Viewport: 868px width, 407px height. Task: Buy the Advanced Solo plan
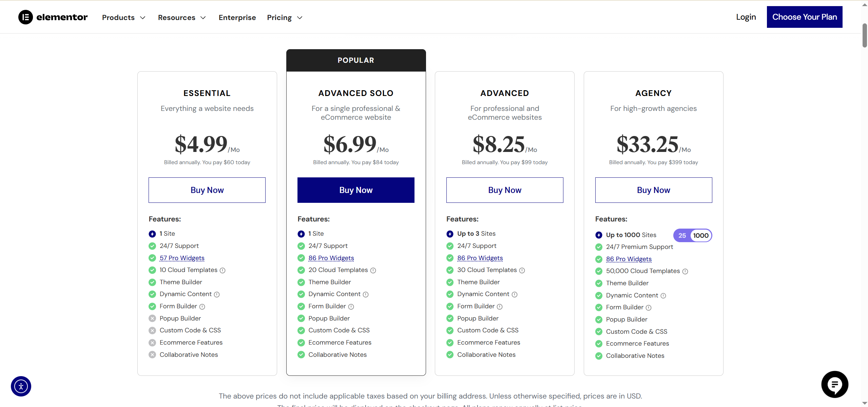[x=356, y=190]
